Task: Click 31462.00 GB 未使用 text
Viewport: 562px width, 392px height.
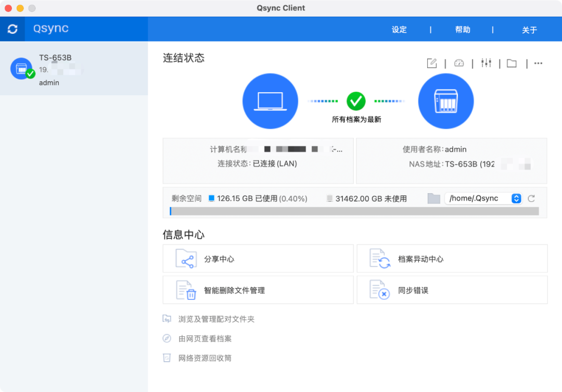Action: point(371,199)
